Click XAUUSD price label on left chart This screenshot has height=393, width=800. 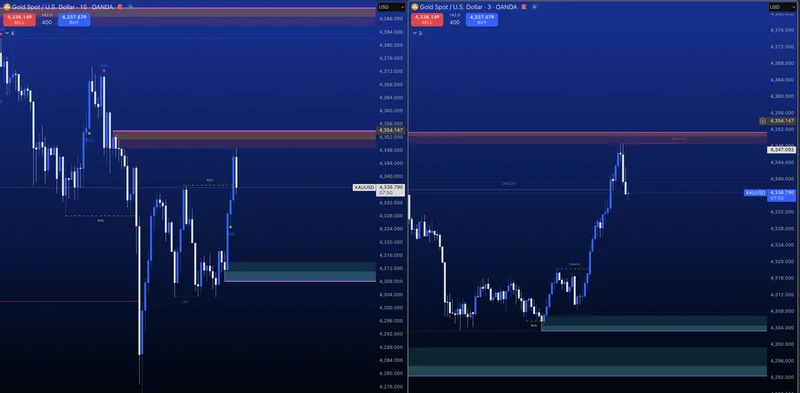click(364, 188)
